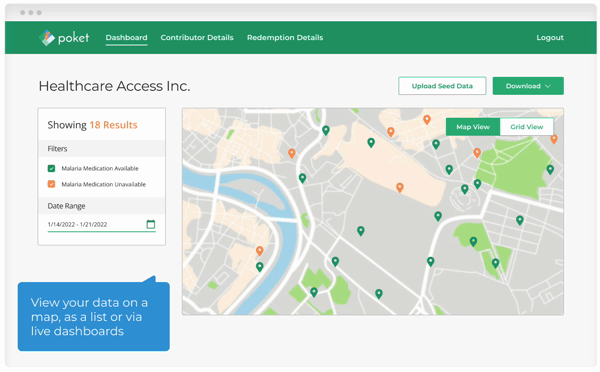Click orange pin just left of Map View tab

tap(427, 120)
